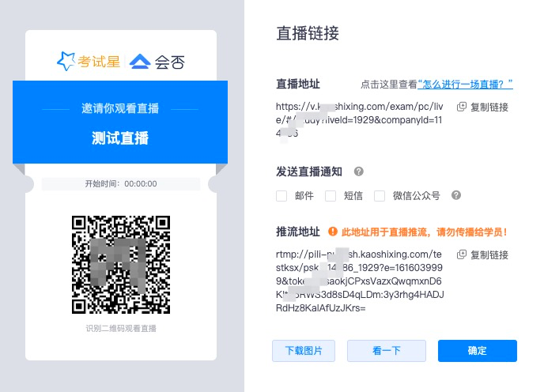Screen dimensions: 544x392
Task: Click 下载图片 button
Action: point(304,351)
